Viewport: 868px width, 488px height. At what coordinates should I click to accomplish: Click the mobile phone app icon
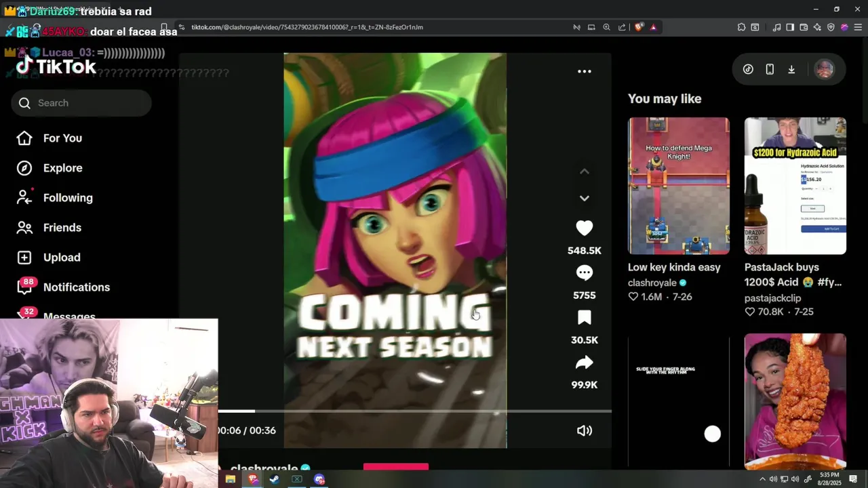tap(770, 69)
